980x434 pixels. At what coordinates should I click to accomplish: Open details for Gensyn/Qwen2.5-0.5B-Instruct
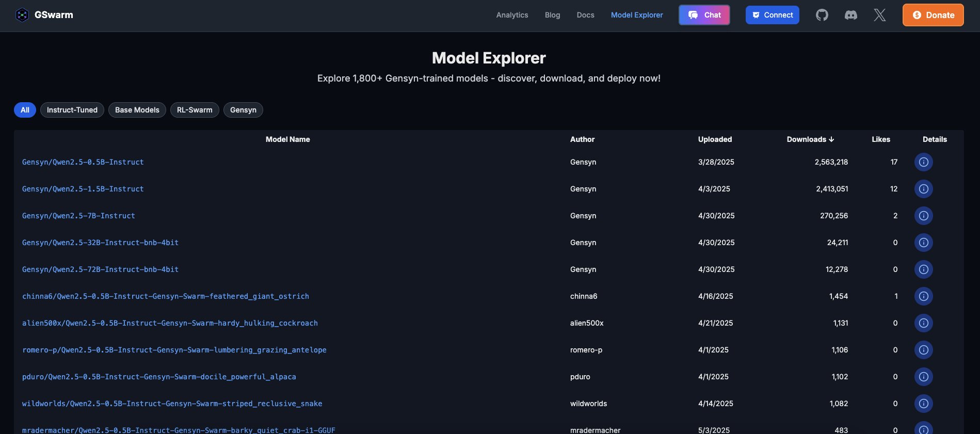924,162
